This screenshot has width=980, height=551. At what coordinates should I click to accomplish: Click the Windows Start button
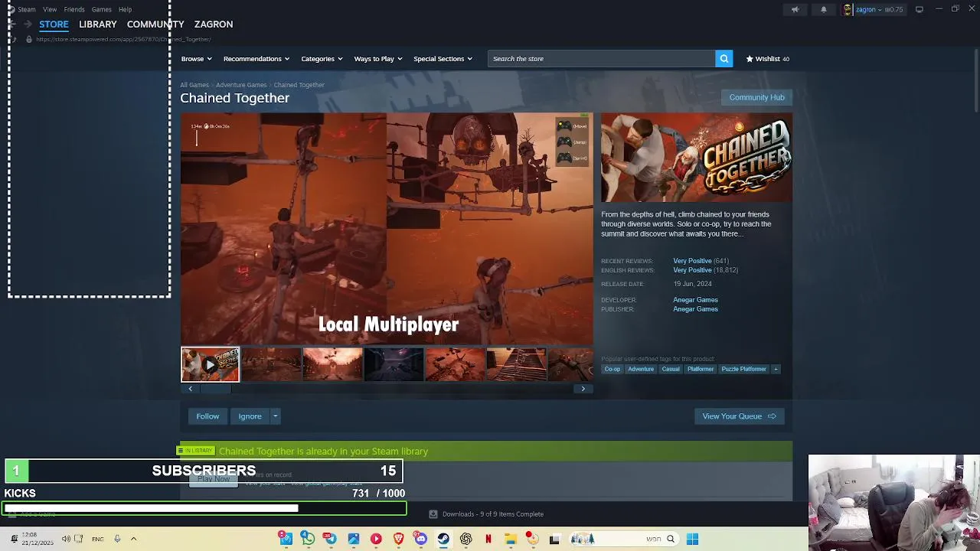click(x=692, y=539)
